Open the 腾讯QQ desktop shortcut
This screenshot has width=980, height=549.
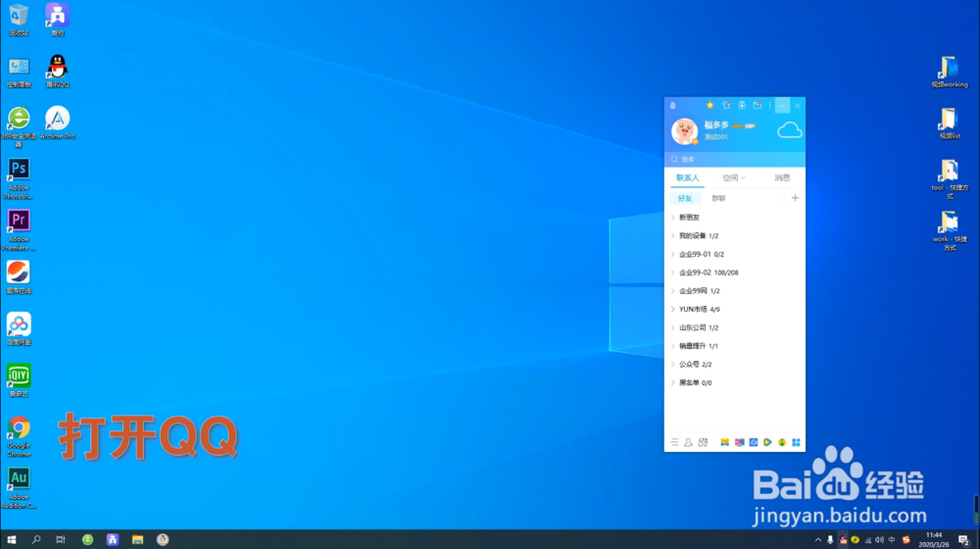coord(58,71)
